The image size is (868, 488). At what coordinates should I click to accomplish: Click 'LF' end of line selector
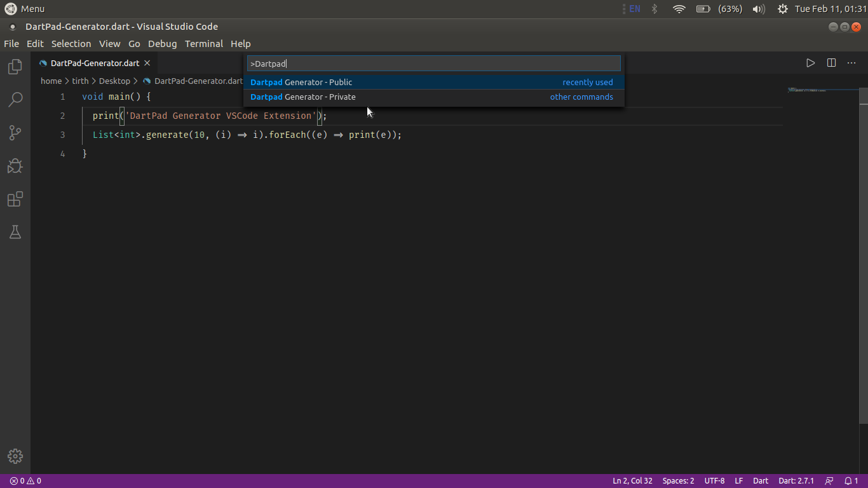tap(739, 481)
